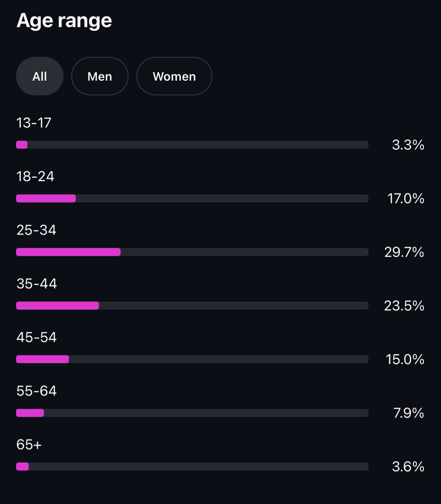Click the 29.7% percentage value
The height and width of the screenshot is (504, 441).
(x=404, y=252)
